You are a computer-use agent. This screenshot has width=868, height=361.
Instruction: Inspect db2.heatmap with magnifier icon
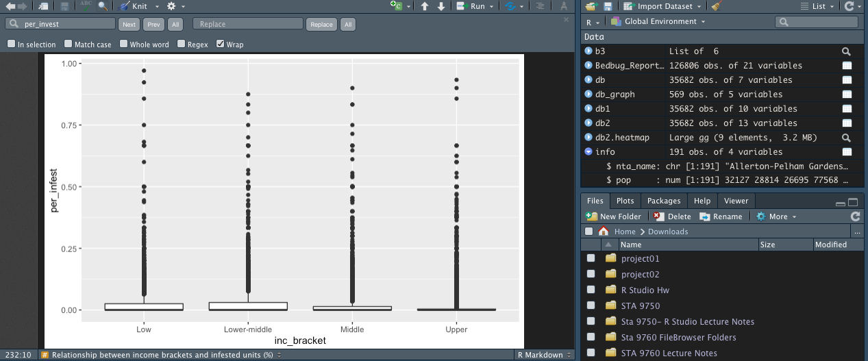coord(847,138)
